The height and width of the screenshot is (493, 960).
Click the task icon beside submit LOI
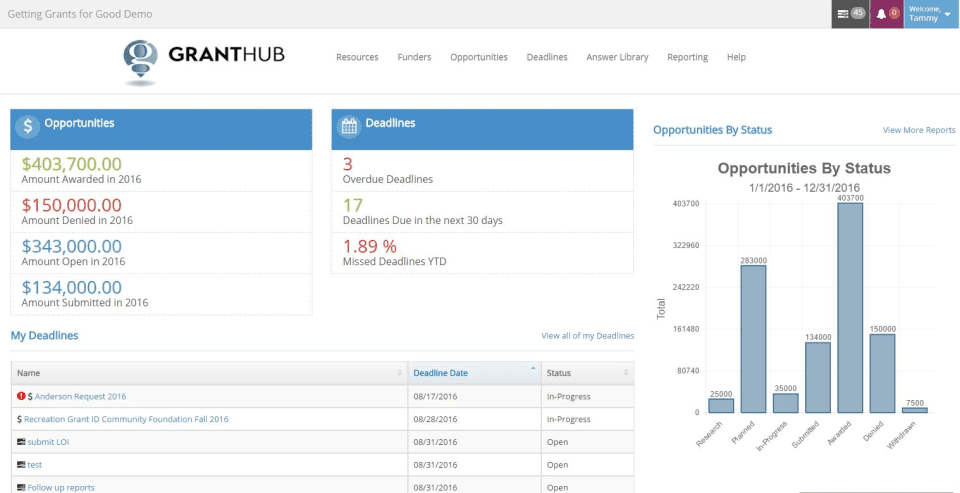(x=21, y=442)
